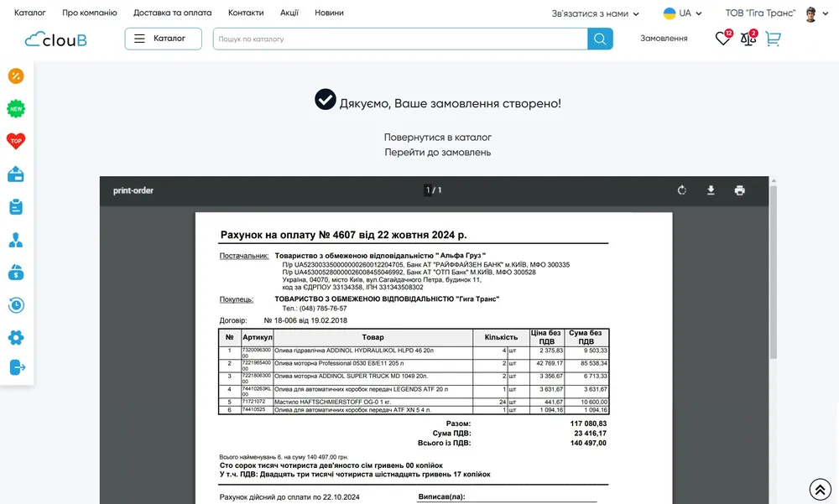Viewport: 839px width, 504px height.
Task: Click the phone "(048) 785-76-57"
Action: (x=323, y=309)
